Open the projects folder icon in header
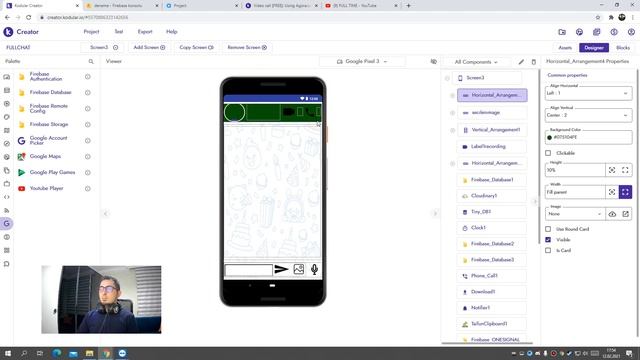640x360 pixels. [562, 32]
